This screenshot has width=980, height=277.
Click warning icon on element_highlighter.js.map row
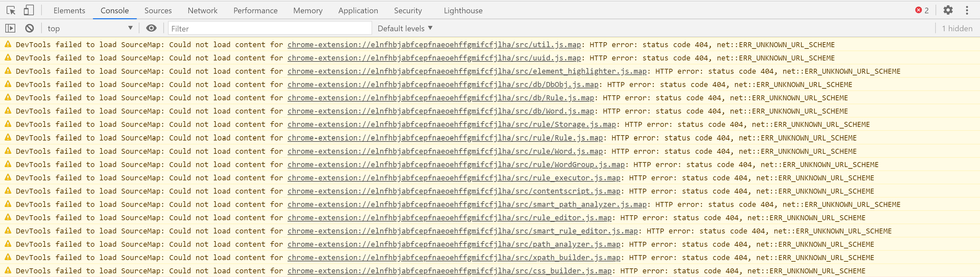click(8, 71)
